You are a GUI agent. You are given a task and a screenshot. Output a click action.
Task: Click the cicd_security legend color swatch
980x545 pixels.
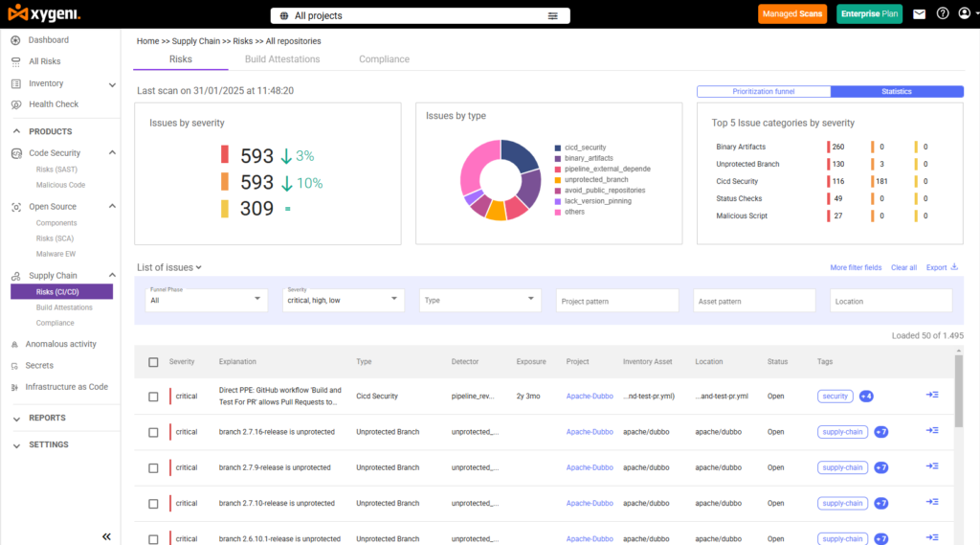pyautogui.click(x=558, y=148)
